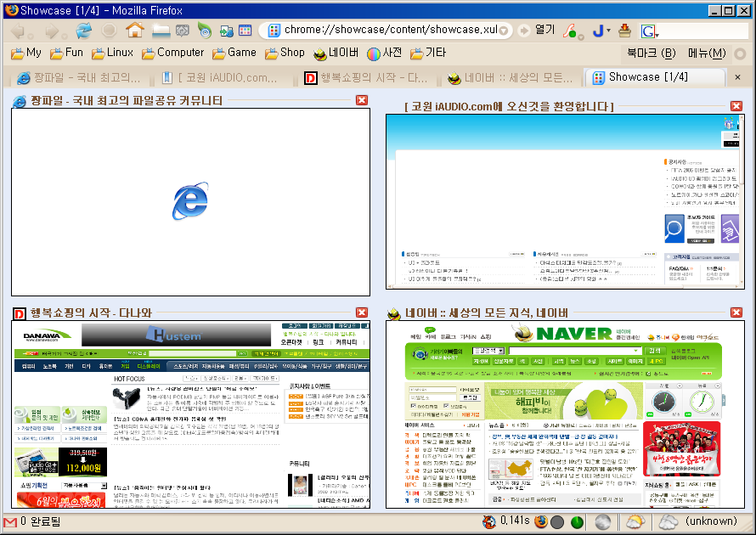Click the 열기 go button
Image resolution: width=756 pixels, height=535 pixels.
point(538,31)
